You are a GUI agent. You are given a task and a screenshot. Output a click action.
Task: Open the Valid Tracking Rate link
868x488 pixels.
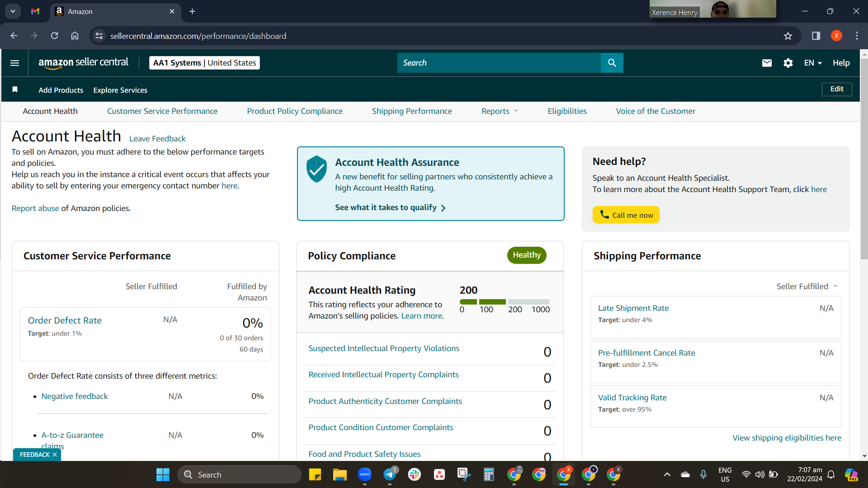point(632,398)
